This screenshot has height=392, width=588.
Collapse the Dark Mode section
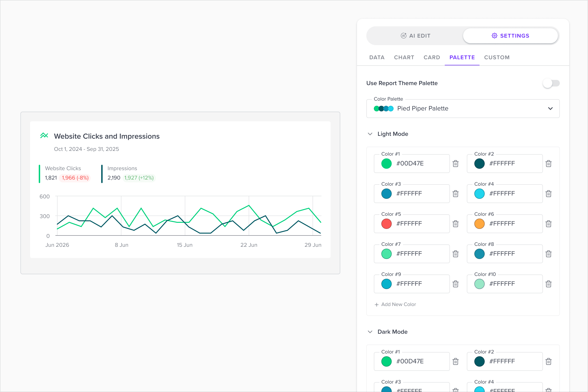(370, 332)
